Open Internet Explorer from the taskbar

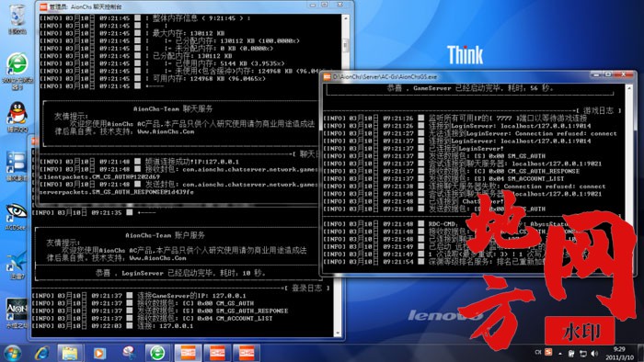point(42,353)
